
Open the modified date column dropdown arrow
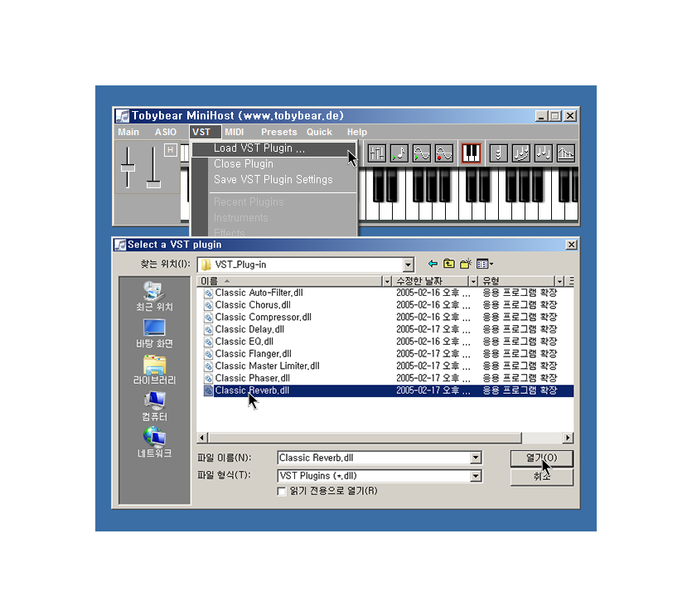[473, 281]
